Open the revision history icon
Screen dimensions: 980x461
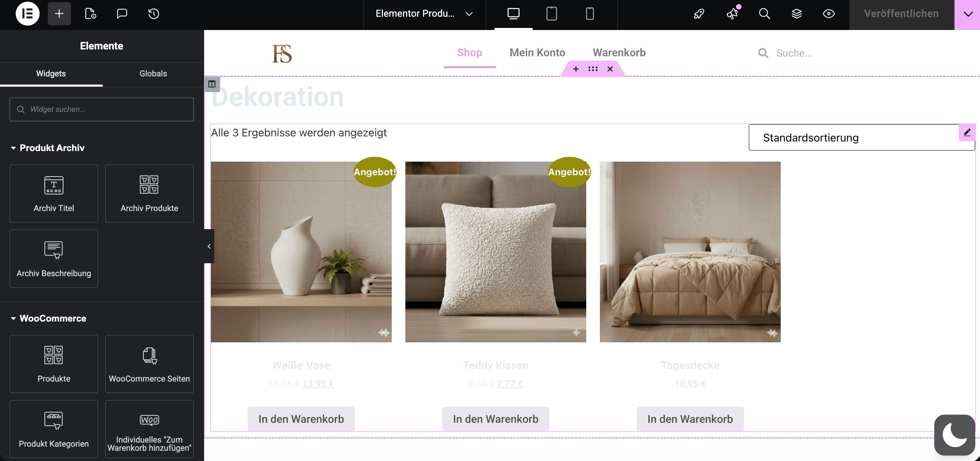point(153,14)
